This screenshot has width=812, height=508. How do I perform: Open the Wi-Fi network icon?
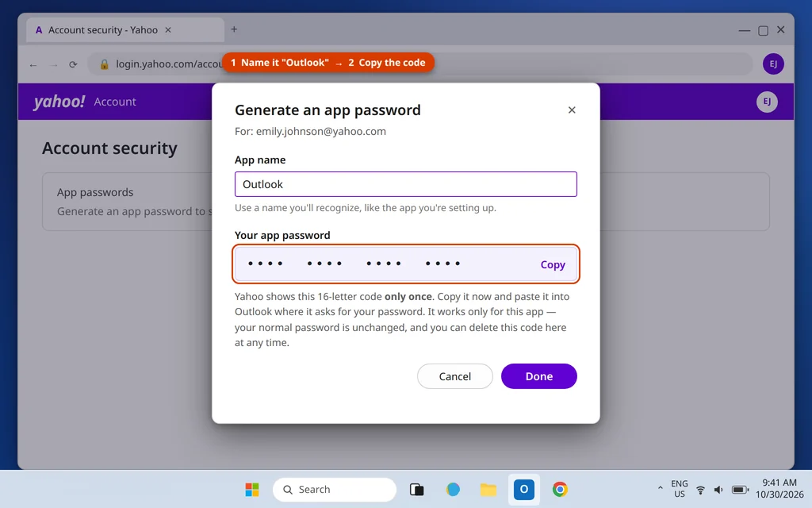pyautogui.click(x=700, y=489)
